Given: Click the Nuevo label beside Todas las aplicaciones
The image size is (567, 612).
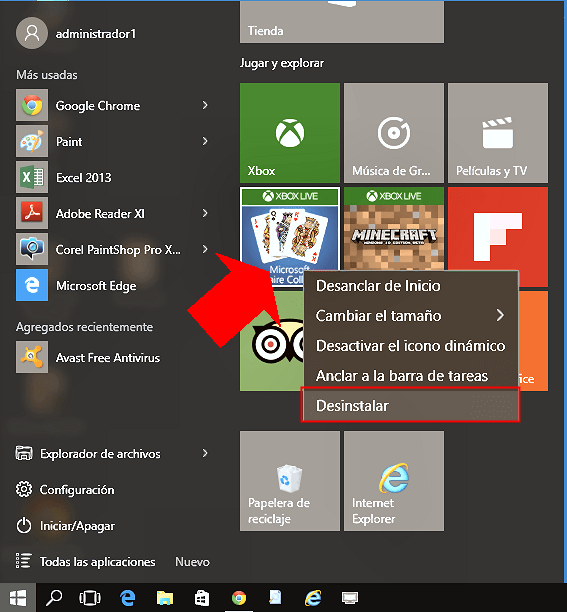Looking at the screenshot, I should [x=192, y=562].
